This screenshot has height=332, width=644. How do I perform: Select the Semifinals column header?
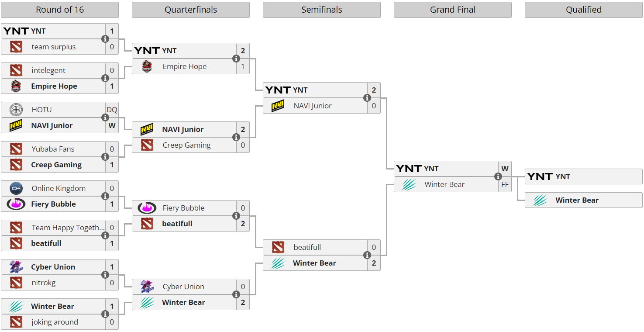[322, 10]
